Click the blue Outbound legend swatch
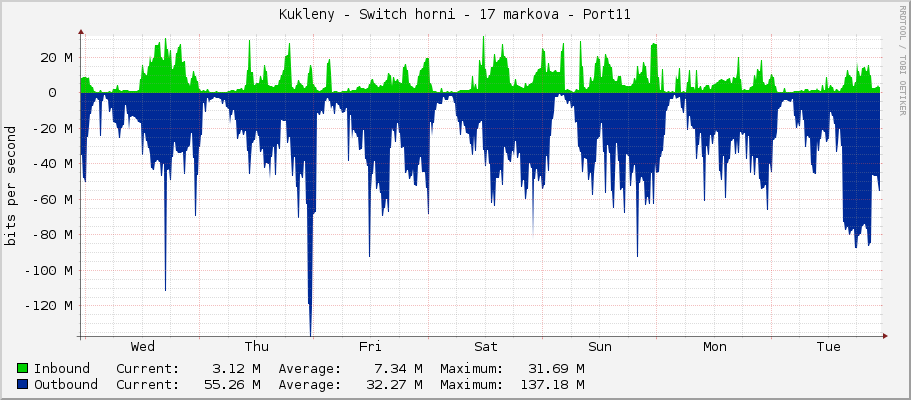The width and height of the screenshot is (911, 400). [23, 384]
